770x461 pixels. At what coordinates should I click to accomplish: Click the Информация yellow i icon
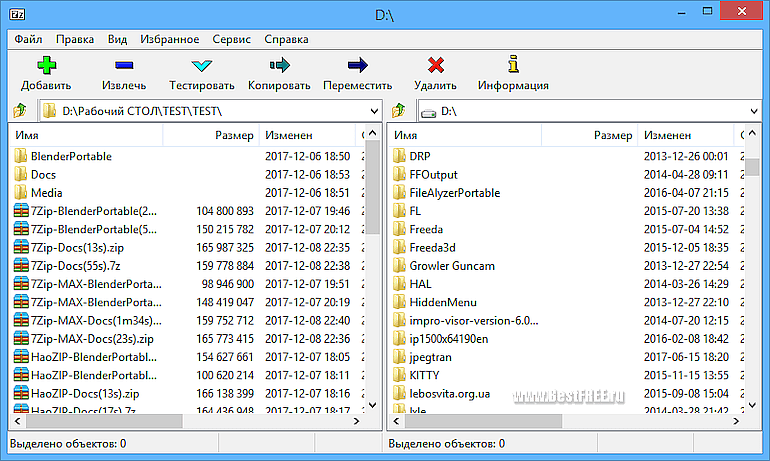(x=513, y=64)
